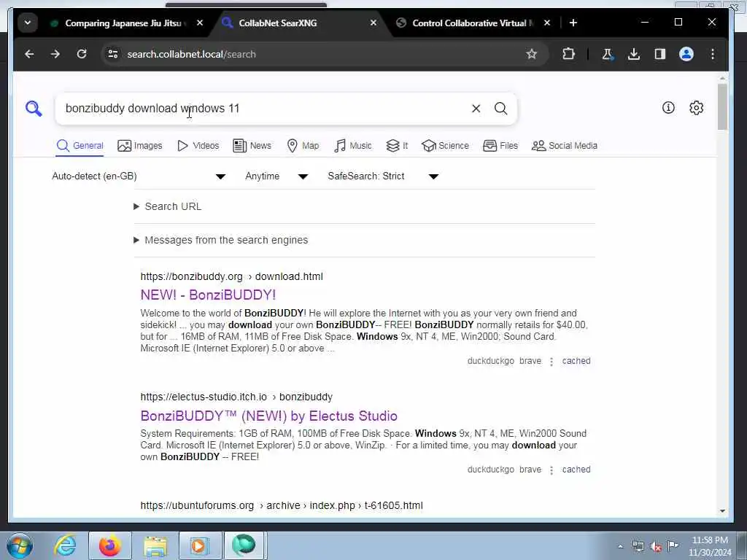The height and width of the screenshot is (560, 747).
Task: Click the muted volume tray icon
Action: (x=656, y=547)
